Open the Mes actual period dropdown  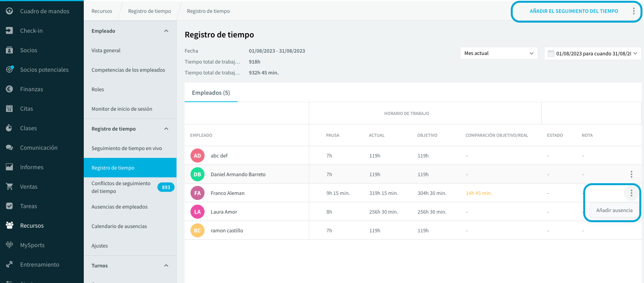(499, 53)
